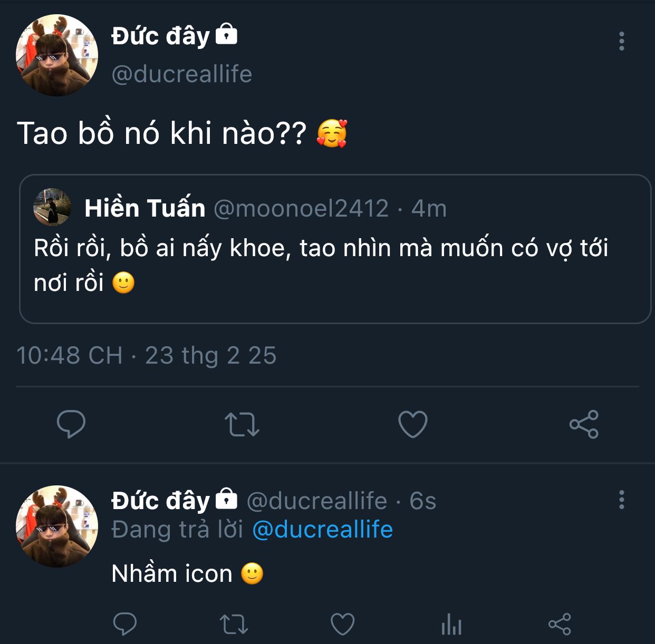Retweet the main tweet

tap(242, 424)
